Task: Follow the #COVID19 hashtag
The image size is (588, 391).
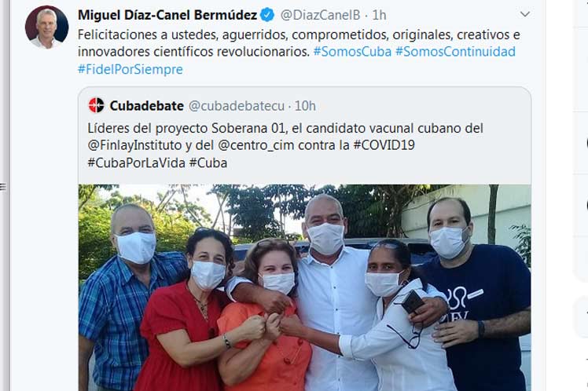Action: click(x=384, y=145)
